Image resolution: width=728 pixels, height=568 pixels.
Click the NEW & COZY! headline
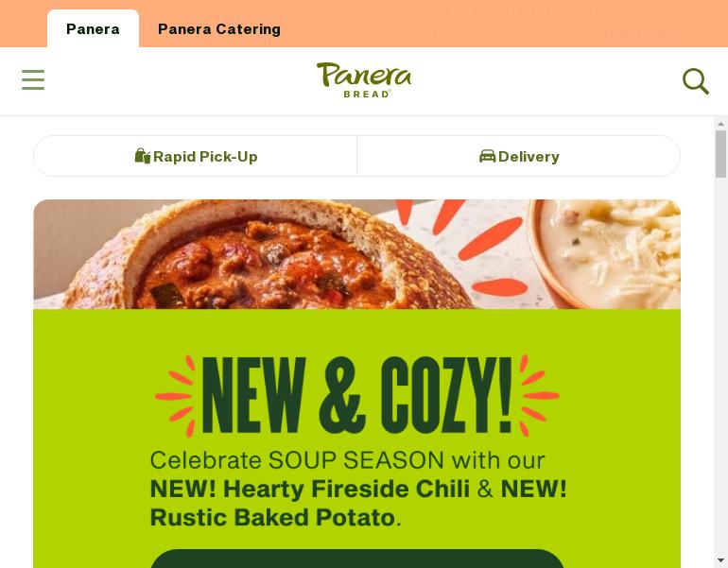[x=356, y=396]
